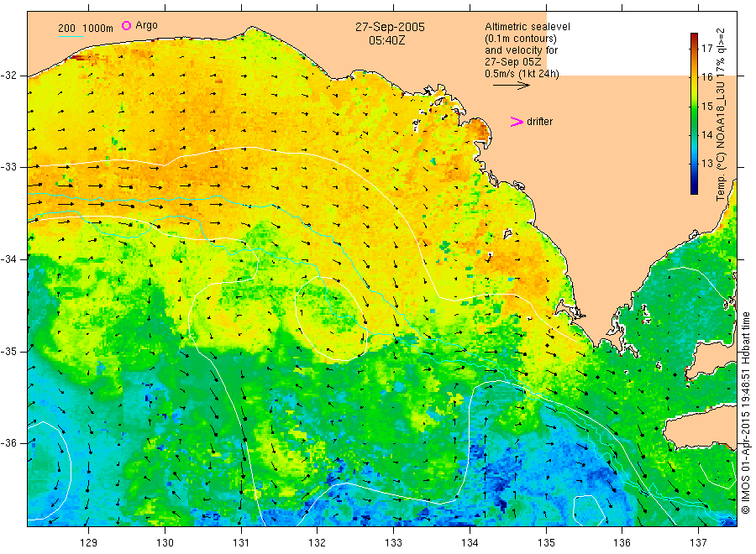The width and height of the screenshot is (756, 554).
Task: Click the longitude axis label 135
Action: click(x=546, y=543)
